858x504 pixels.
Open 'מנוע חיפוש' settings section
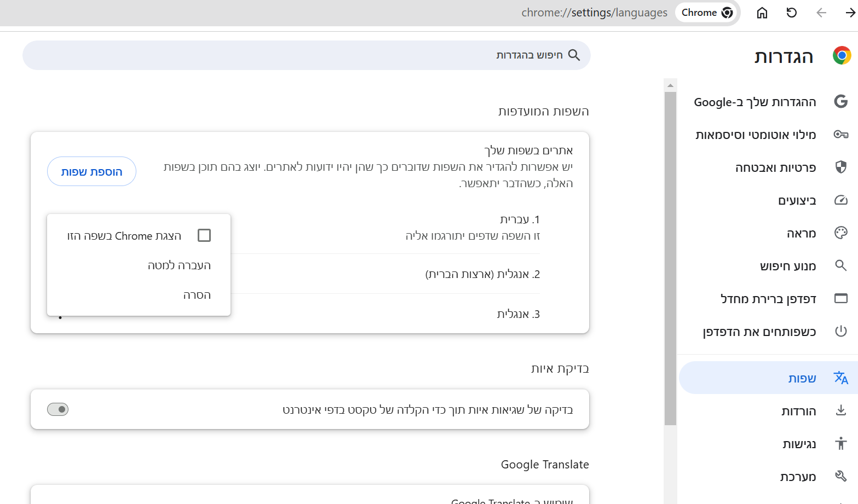click(787, 266)
